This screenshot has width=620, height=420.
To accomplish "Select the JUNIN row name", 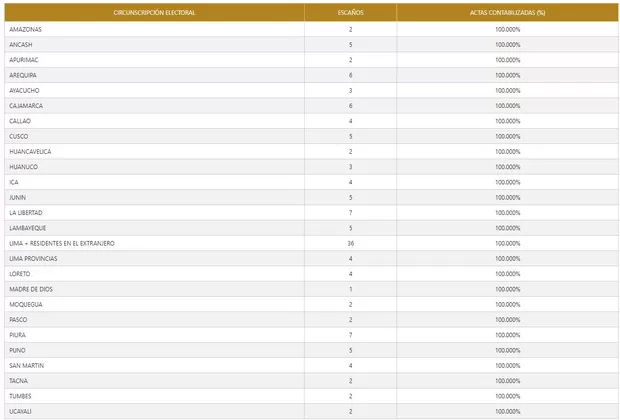I will pyautogui.click(x=17, y=198).
